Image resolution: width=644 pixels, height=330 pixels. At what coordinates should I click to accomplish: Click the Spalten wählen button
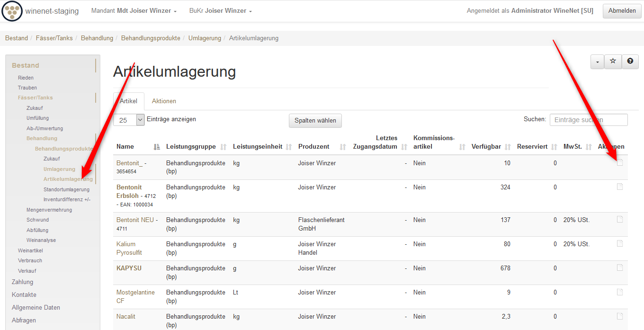[315, 121]
